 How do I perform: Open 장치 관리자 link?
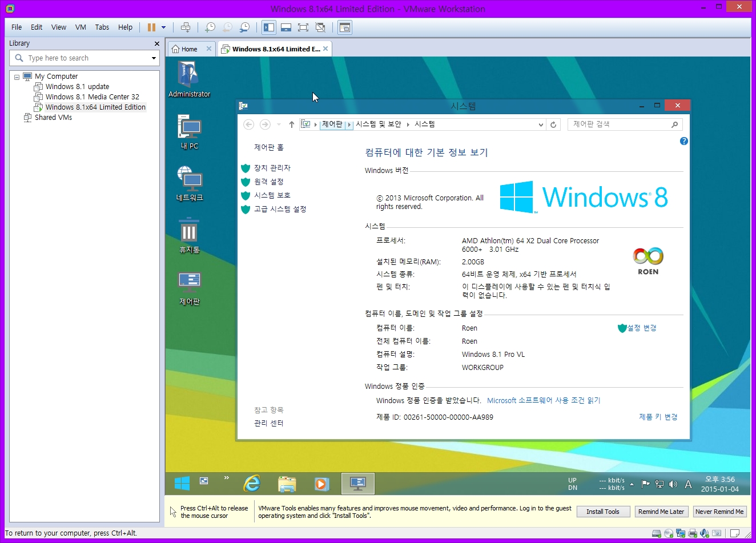(x=272, y=168)
